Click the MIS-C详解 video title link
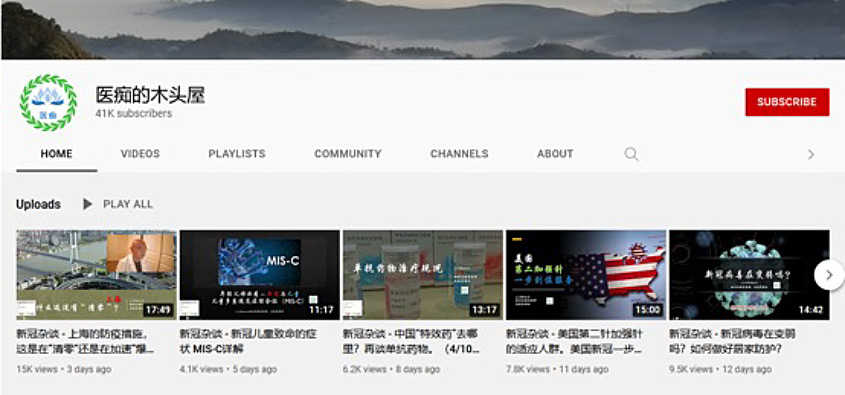Screen dimensions: 845x395 (x=248, y=342)
